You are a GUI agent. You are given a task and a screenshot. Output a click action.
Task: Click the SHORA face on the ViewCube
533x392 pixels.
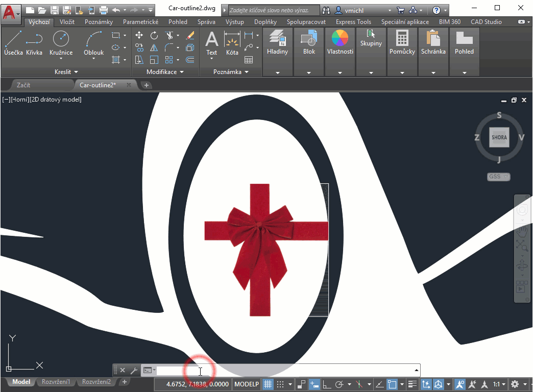[x=499, y=137]
